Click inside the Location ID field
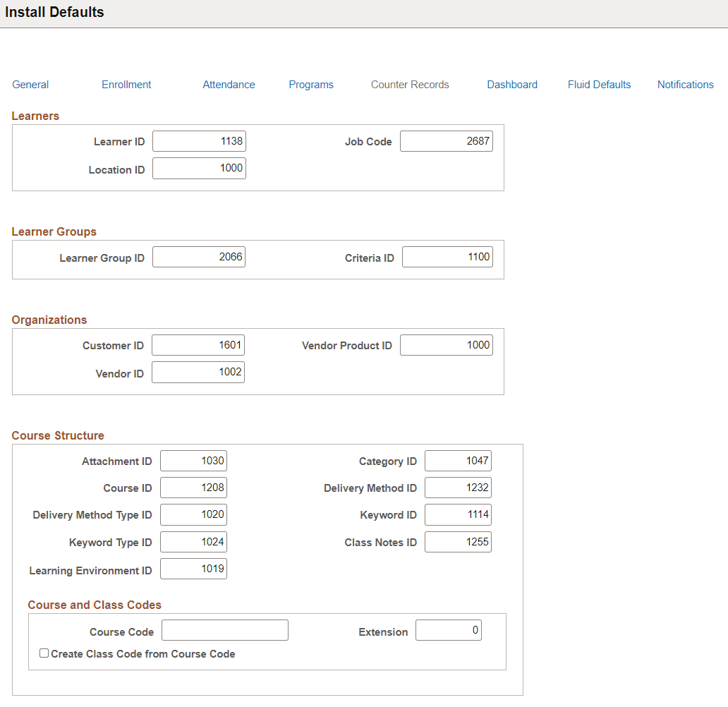This screenshot has height=707, width=728. 199,168
